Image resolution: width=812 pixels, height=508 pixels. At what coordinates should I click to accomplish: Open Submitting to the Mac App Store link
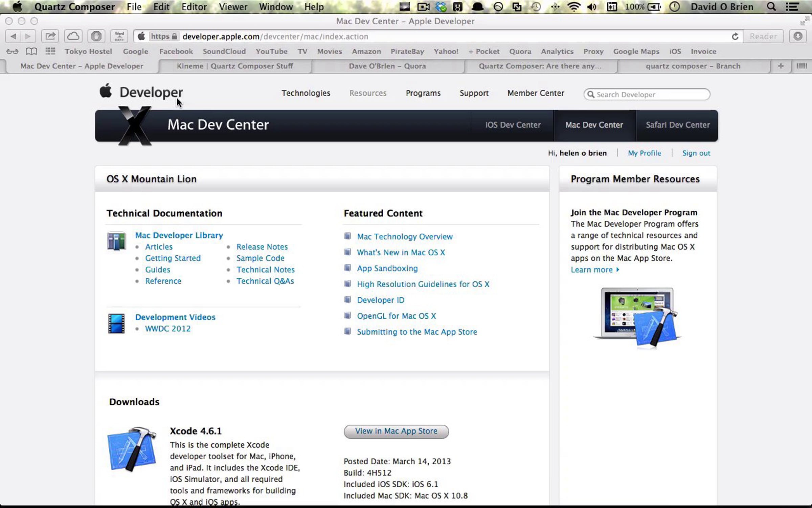tap(417, 332)
